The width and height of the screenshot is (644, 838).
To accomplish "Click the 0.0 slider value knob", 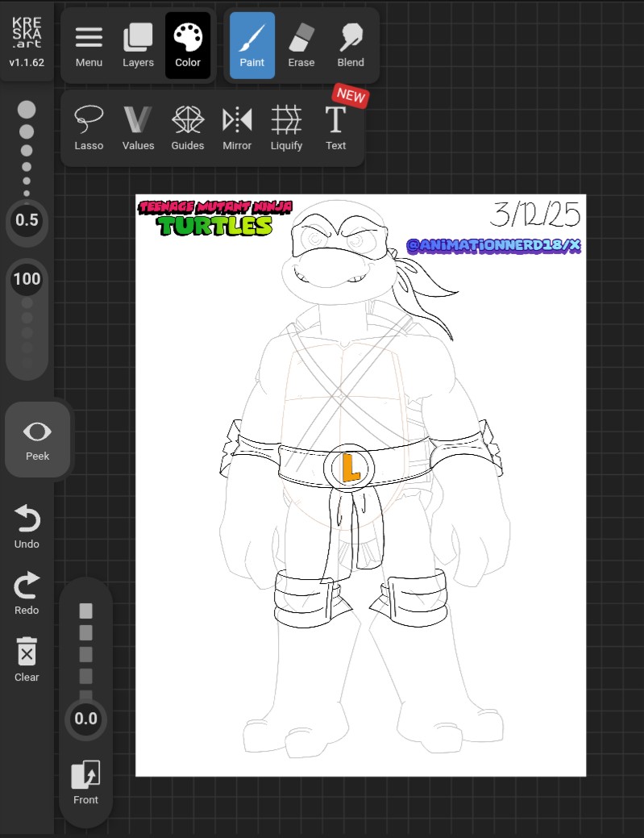I will (85, 719).
